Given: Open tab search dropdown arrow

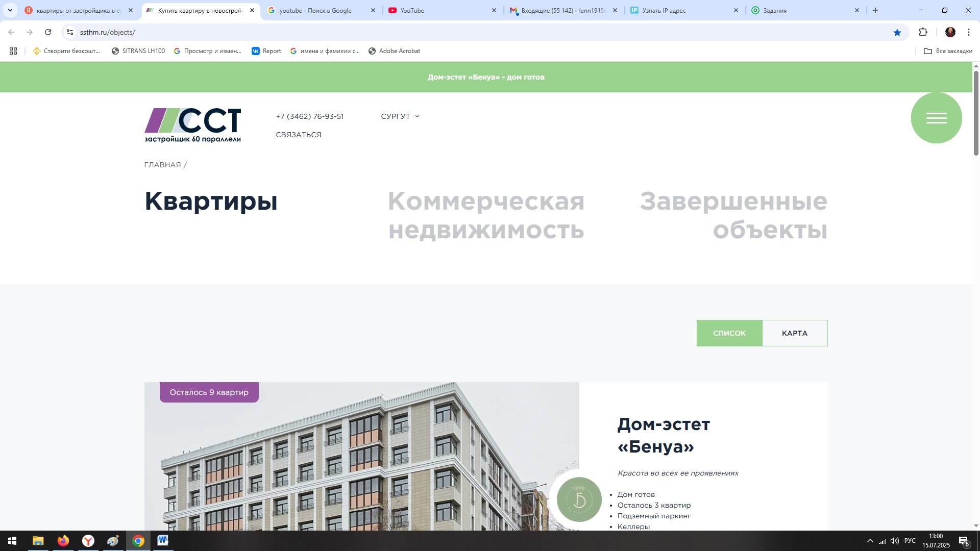Looking at the screenshot, I should coord(10,10).
